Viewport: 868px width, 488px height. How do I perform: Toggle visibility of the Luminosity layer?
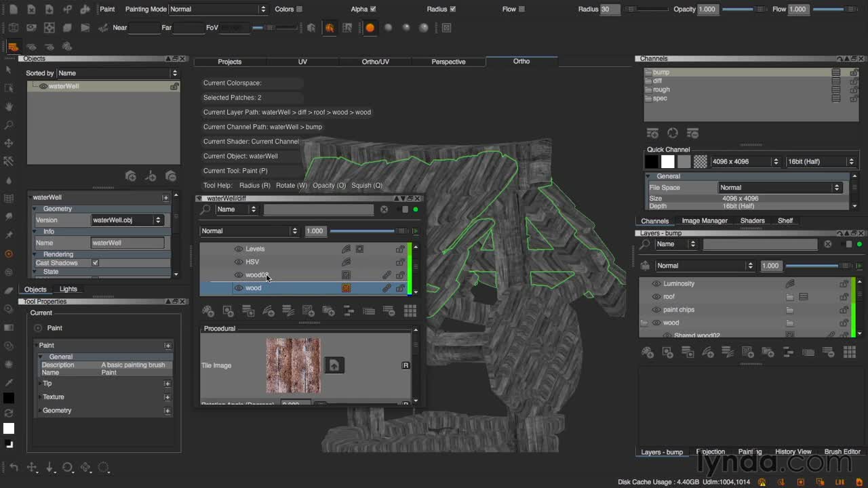click(656, 283)
